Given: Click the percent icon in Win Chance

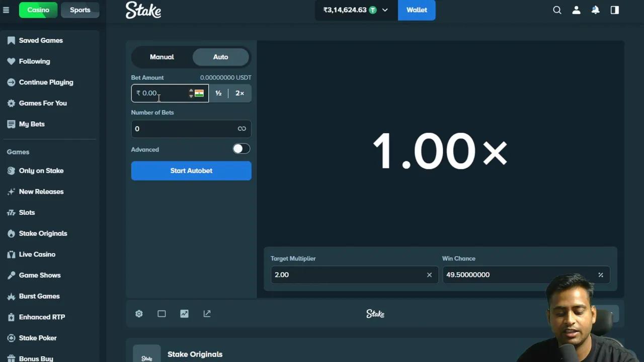Looking at the screenshot, I should click(601, 275).
